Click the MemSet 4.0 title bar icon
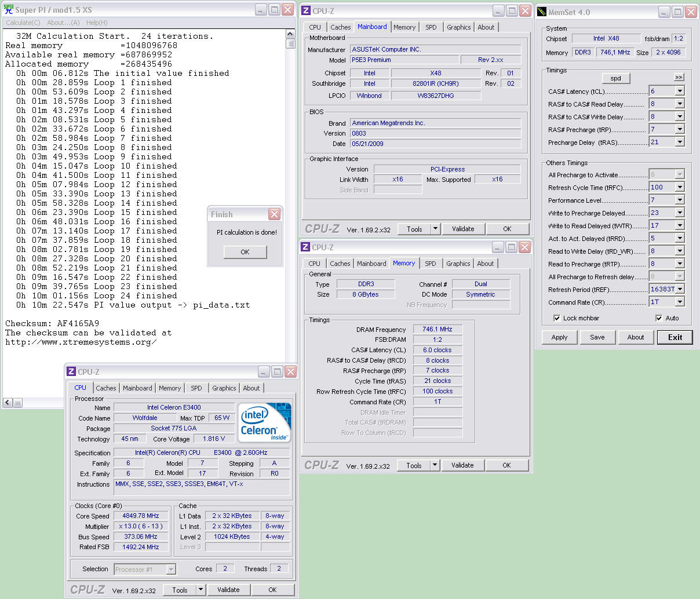The height and width of the screenshot is (599, 700). (542, 12)
